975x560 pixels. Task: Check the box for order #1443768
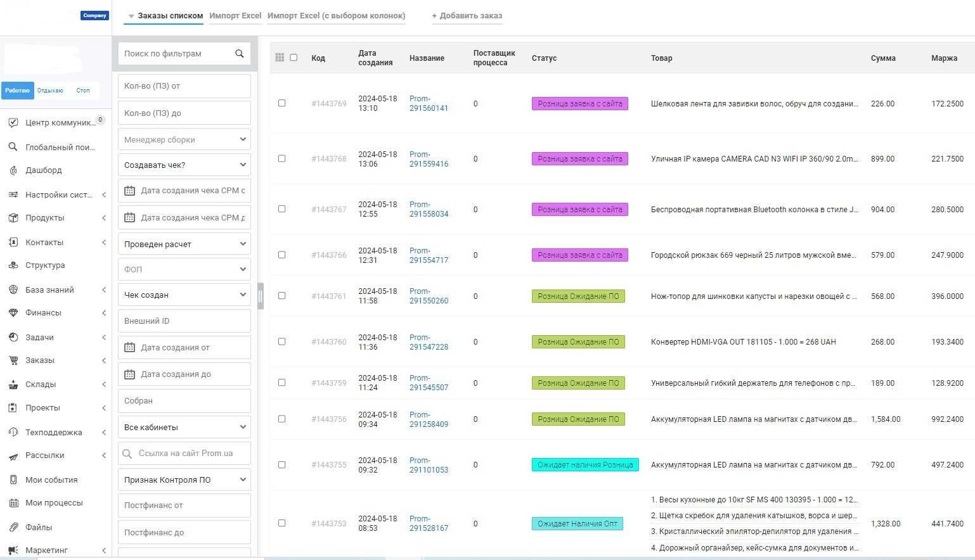(282, 158)
